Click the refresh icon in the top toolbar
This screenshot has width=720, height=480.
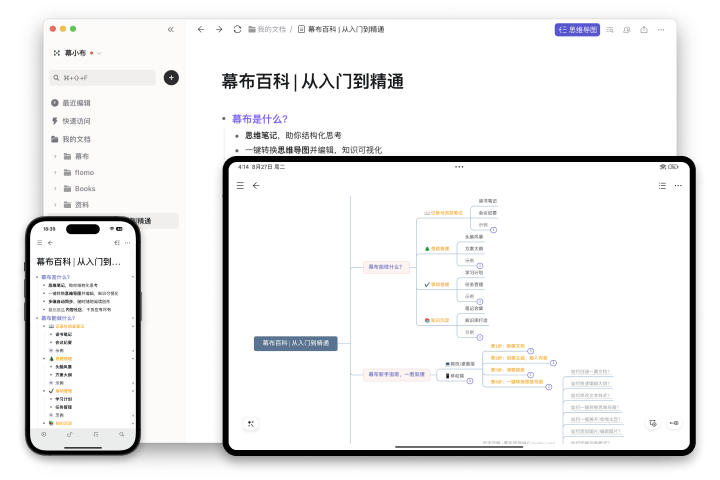(237, 30)
